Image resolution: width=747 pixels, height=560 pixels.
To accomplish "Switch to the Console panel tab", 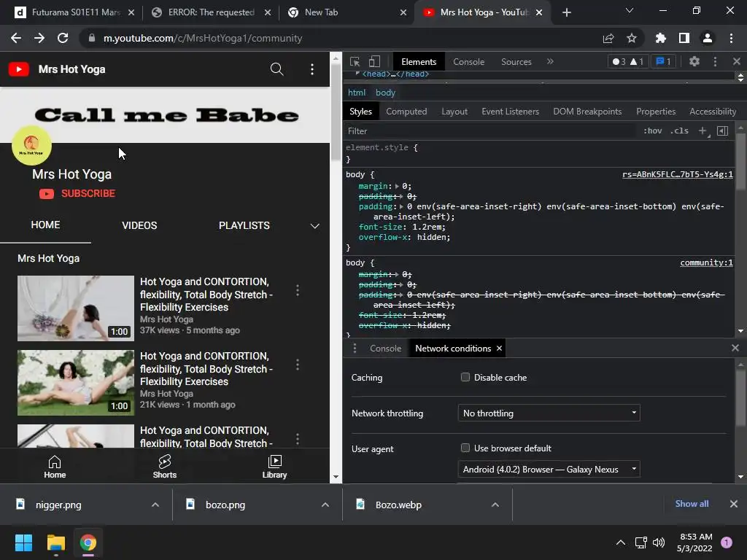I will [469, 62].
